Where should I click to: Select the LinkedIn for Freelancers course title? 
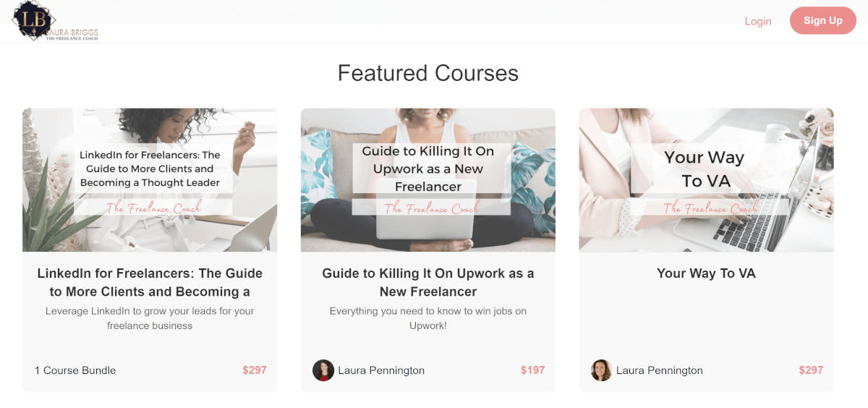[x=150, y=282]
